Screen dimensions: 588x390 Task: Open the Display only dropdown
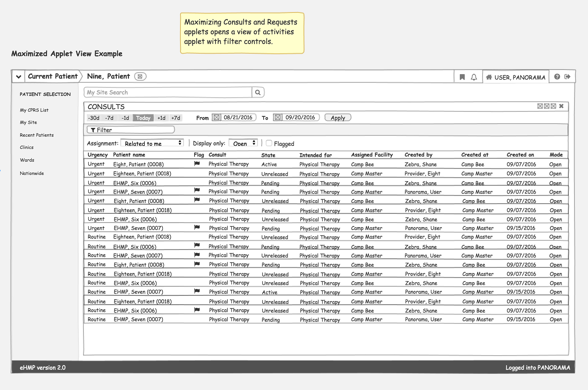(243, 143)
